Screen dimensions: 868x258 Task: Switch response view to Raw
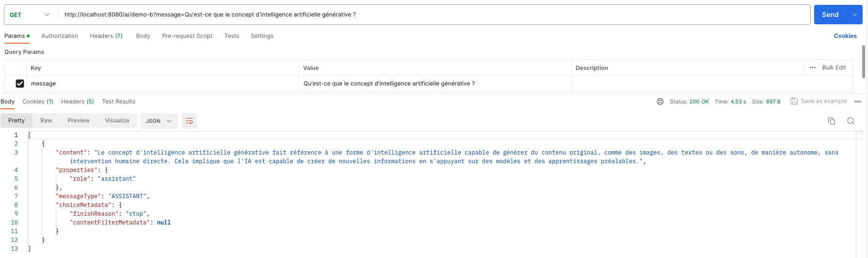pos(46,120)
